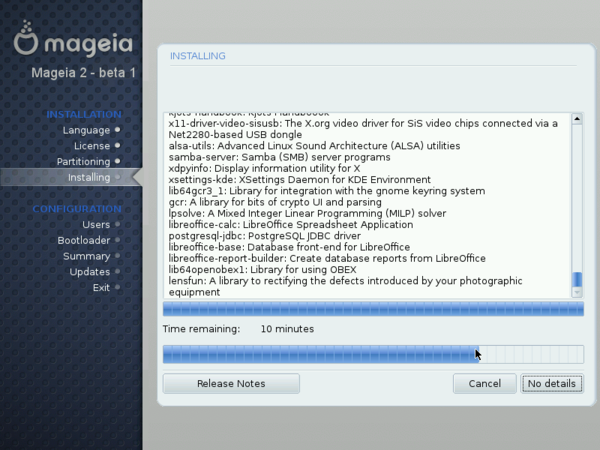Click the bullet next to Exit
The image size is (600, 450).
click(x=117, y=287)
